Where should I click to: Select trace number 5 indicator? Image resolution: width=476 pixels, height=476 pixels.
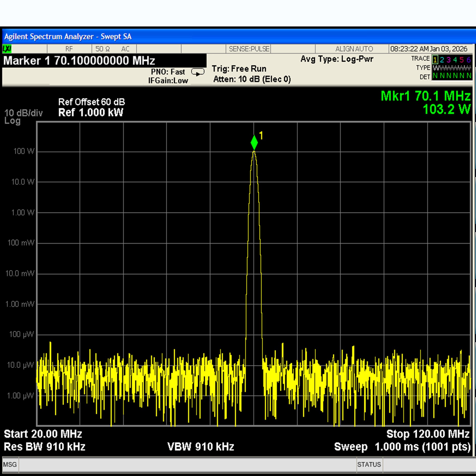[462, 60]
